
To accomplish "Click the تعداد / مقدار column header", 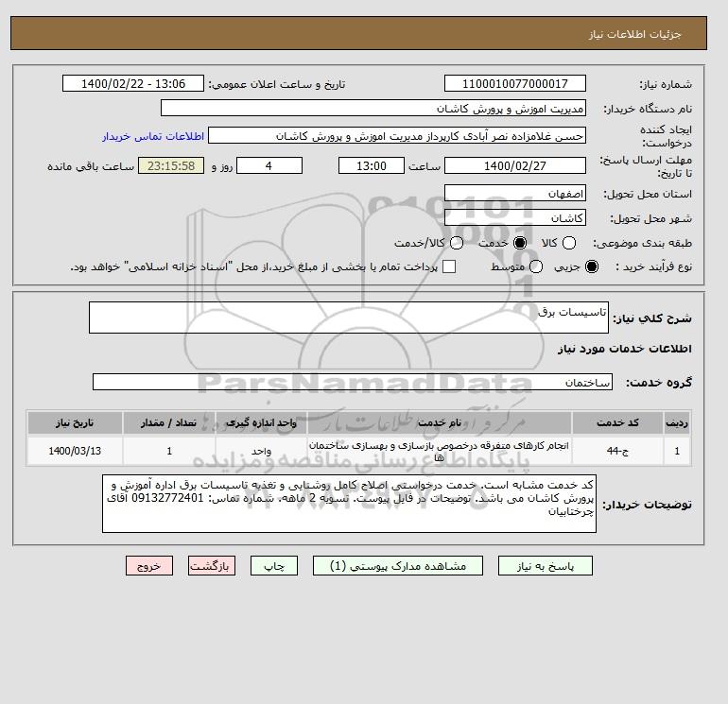I will click(169, 422).
